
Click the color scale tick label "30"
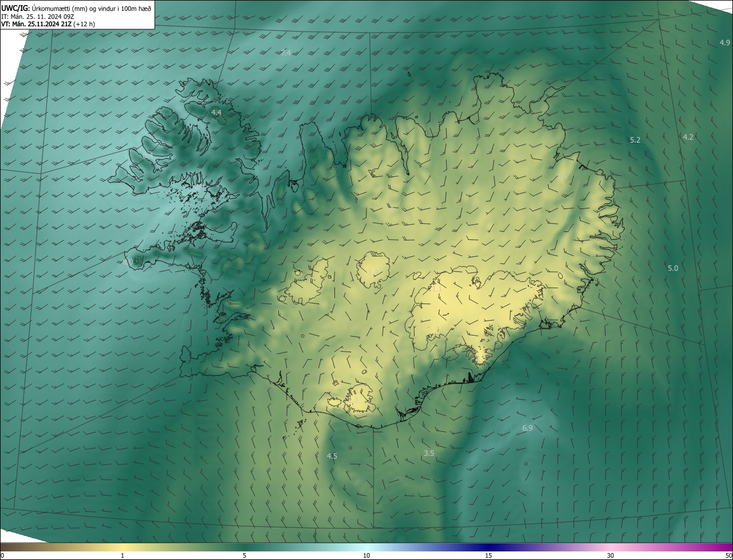(x=610, y=555)
